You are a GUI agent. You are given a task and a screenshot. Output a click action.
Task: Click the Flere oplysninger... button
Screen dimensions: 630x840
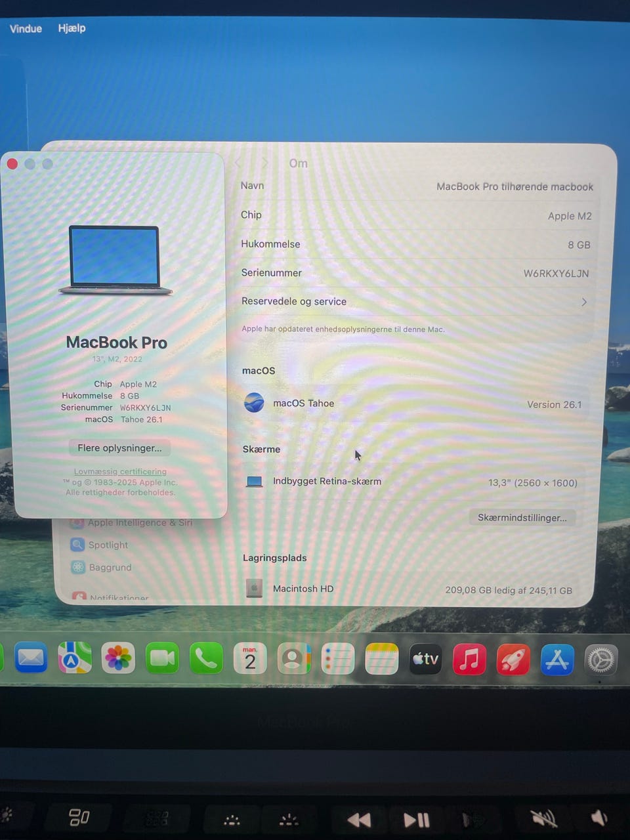[119, 448]
